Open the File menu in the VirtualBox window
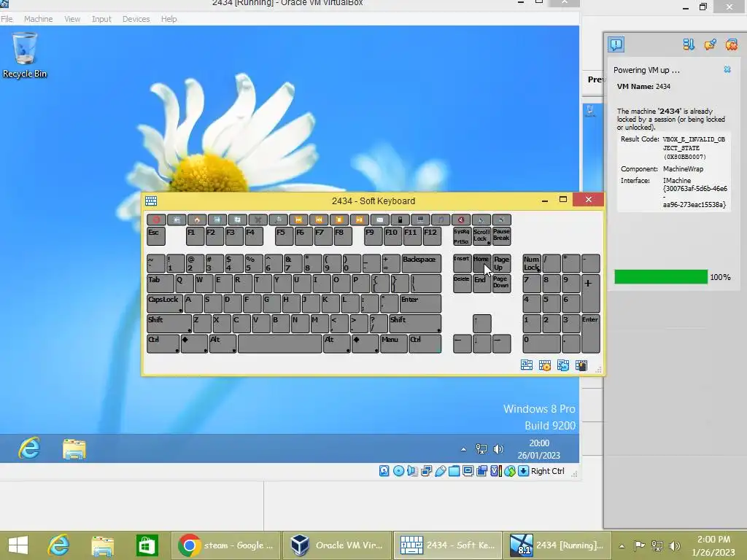747x560 pixels. coord(7,19)
